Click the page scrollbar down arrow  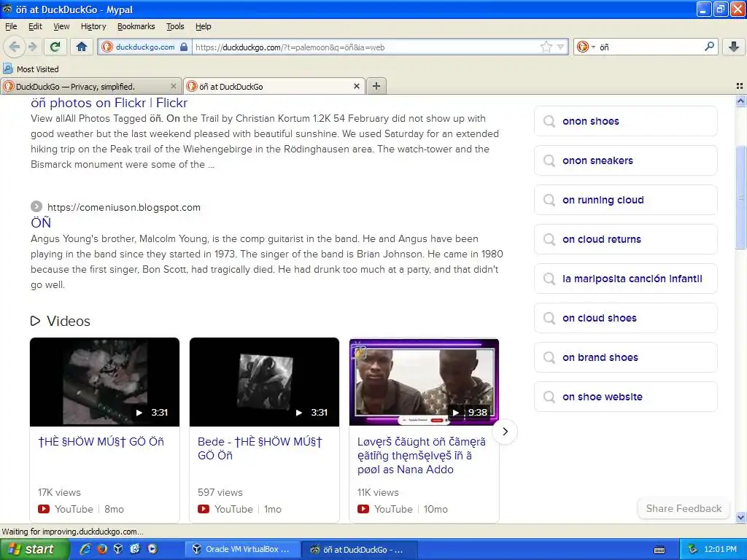coord(740,517)
